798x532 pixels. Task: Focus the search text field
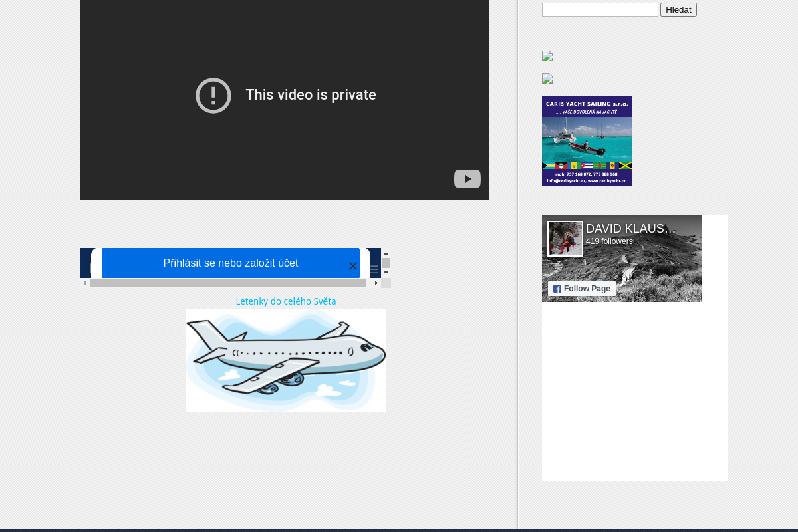click(x=600, y=10)
